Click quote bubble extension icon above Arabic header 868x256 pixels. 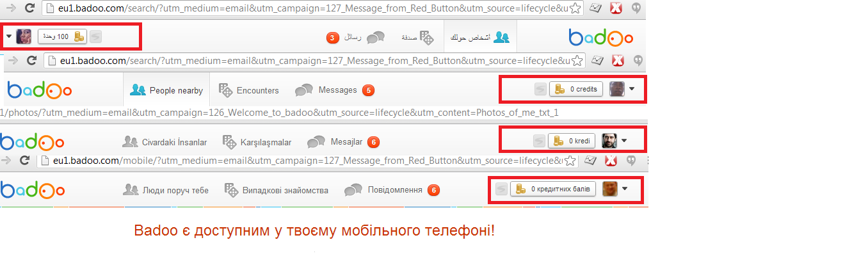coord(637,8)
